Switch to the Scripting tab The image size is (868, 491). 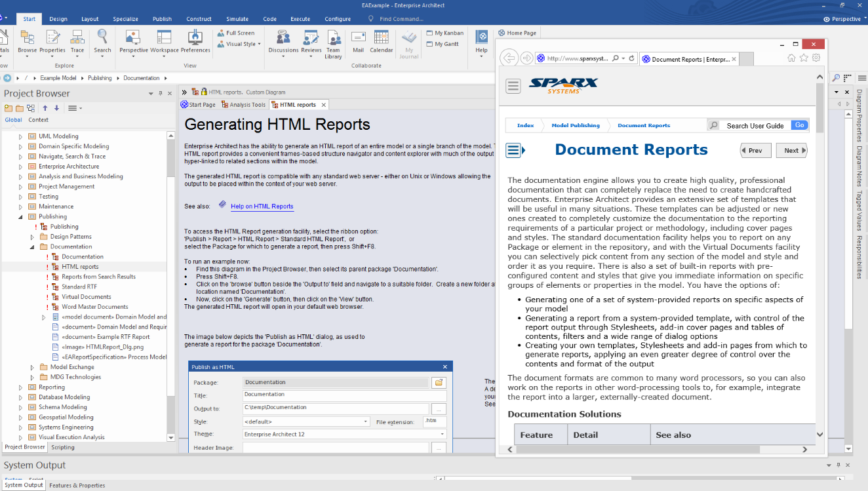(x=63, y=447)
